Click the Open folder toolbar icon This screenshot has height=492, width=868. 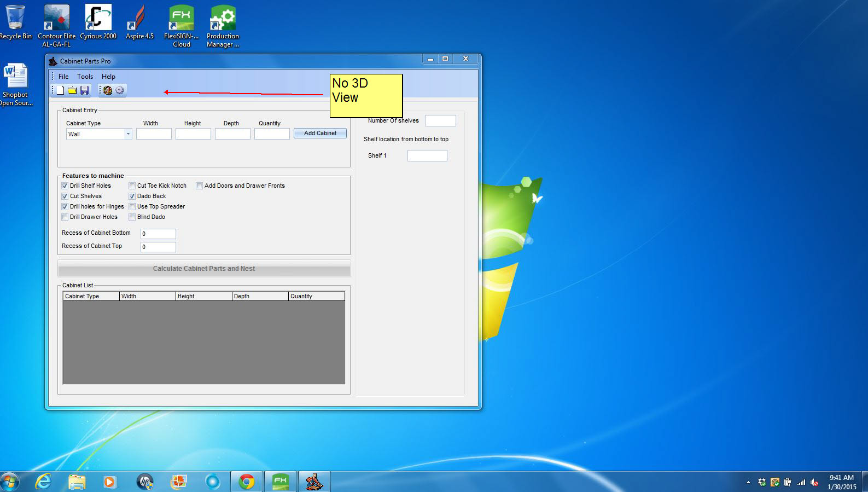point(72,90)
